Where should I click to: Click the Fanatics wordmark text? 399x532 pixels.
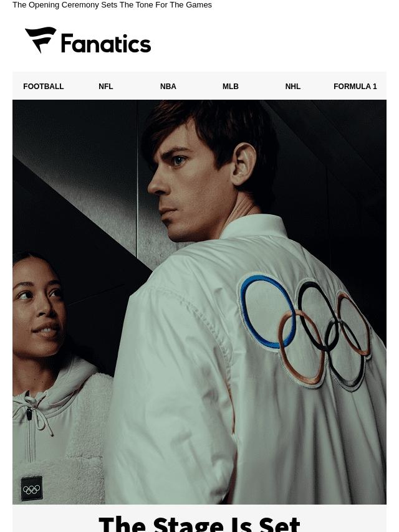[106, 44]
